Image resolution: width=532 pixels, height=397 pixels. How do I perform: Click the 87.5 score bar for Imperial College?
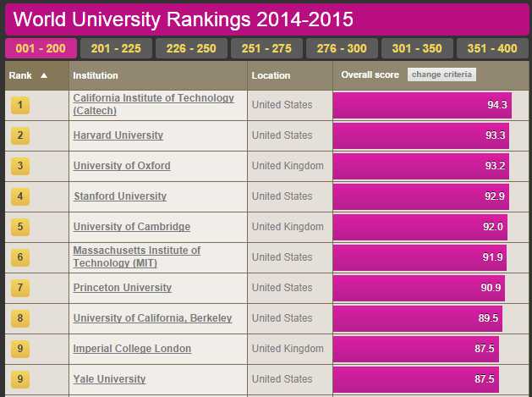[416, 349]
